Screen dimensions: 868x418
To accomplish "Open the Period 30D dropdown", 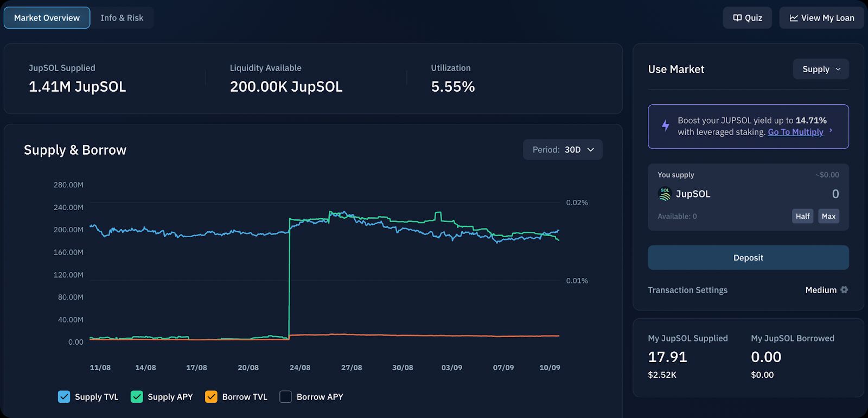I will tap(563, 150).
